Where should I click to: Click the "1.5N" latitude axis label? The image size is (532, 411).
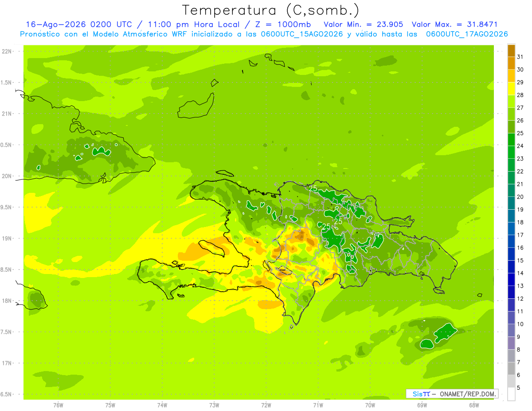(7, 82)
